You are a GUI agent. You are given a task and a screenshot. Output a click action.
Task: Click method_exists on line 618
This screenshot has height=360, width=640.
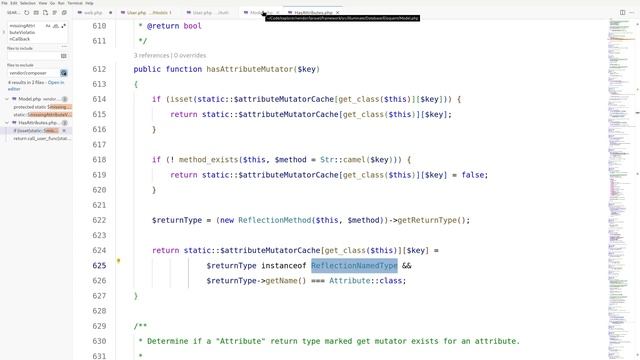209,160
